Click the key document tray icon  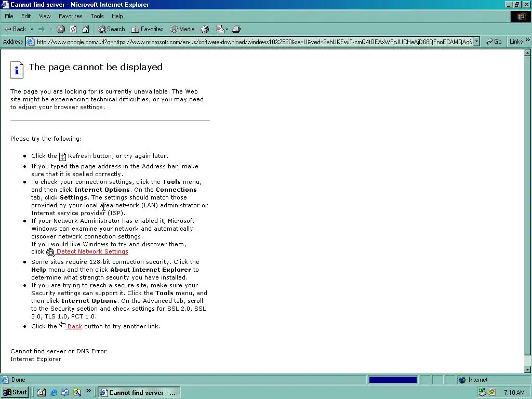pos(492,392)
